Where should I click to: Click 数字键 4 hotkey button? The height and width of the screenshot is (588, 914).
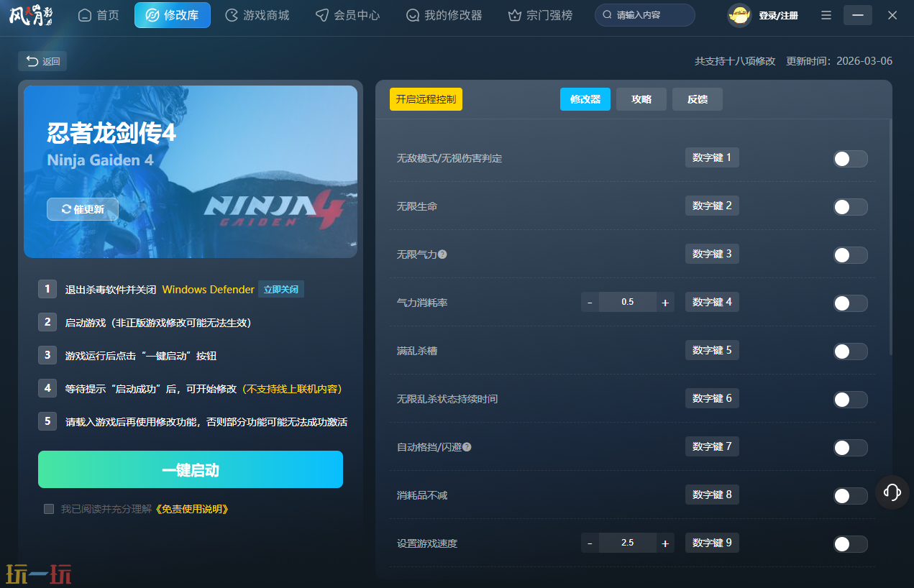pyautogui.click(x=712, y=302)
